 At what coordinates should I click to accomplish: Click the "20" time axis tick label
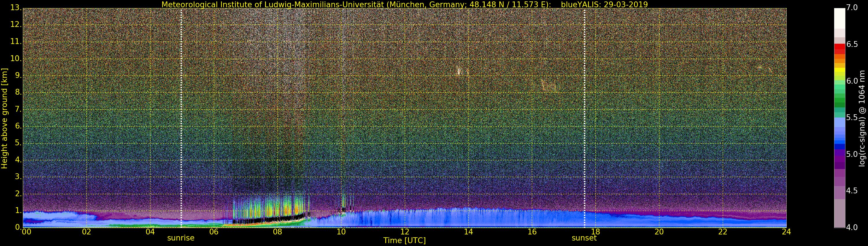pos(659,232)
